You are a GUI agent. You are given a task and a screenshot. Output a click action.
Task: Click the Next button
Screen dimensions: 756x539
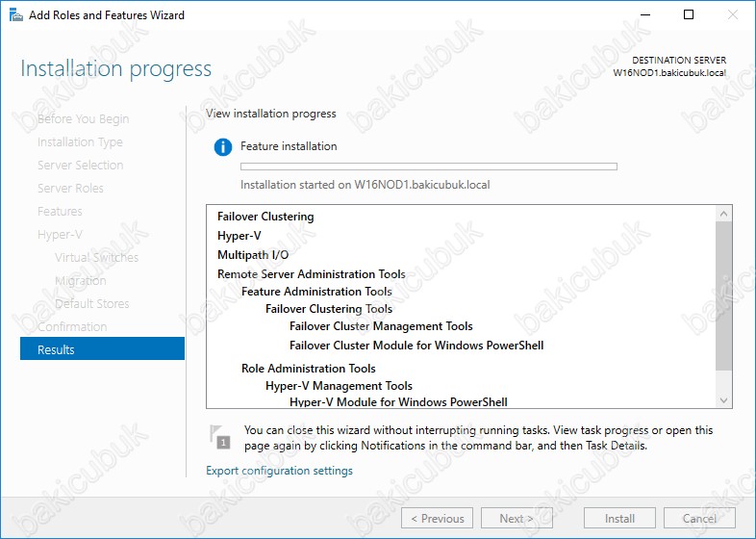517,518
